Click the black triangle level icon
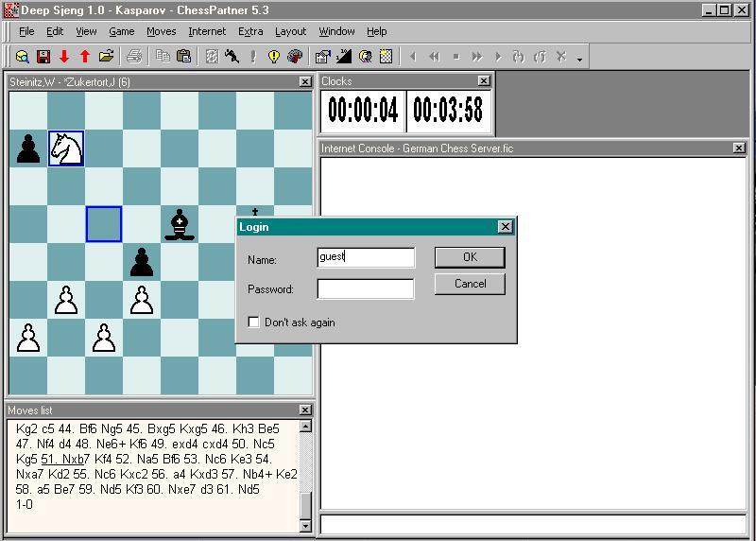 click(345, 57)
